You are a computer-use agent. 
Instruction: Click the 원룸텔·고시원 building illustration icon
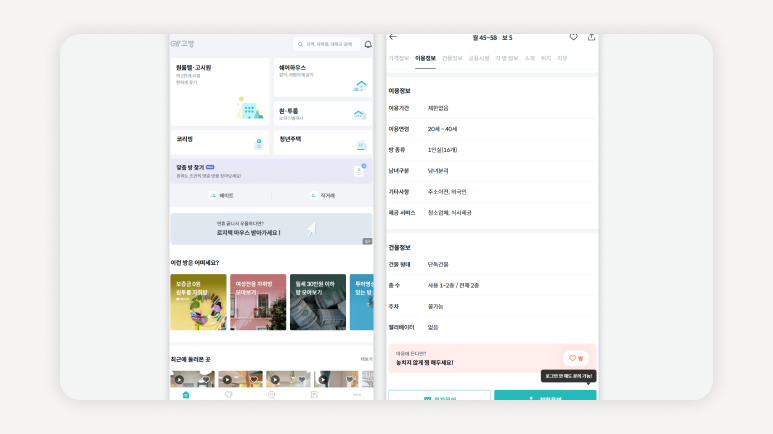pyautogui.click(x=249, y=108)
